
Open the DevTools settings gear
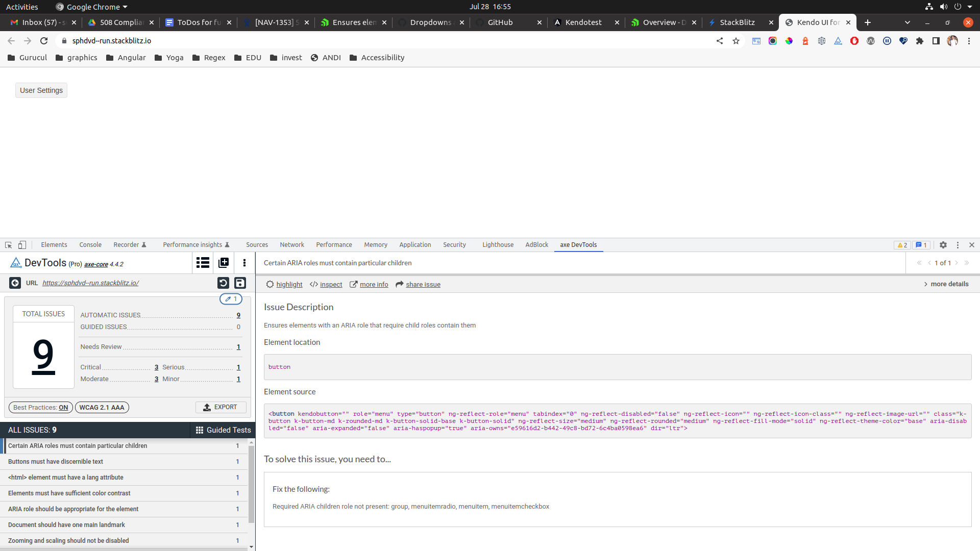(x=943, y=245)
